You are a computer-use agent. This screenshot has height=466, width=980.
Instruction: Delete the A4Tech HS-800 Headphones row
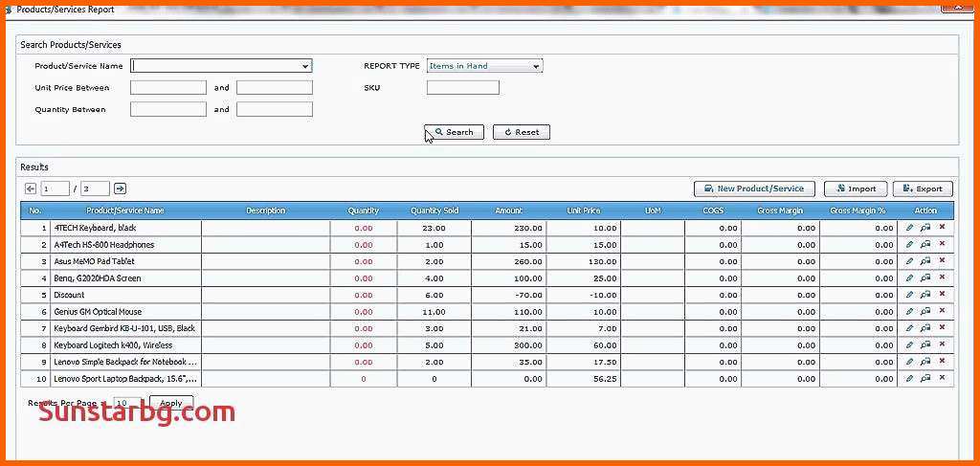pos(942,244)
